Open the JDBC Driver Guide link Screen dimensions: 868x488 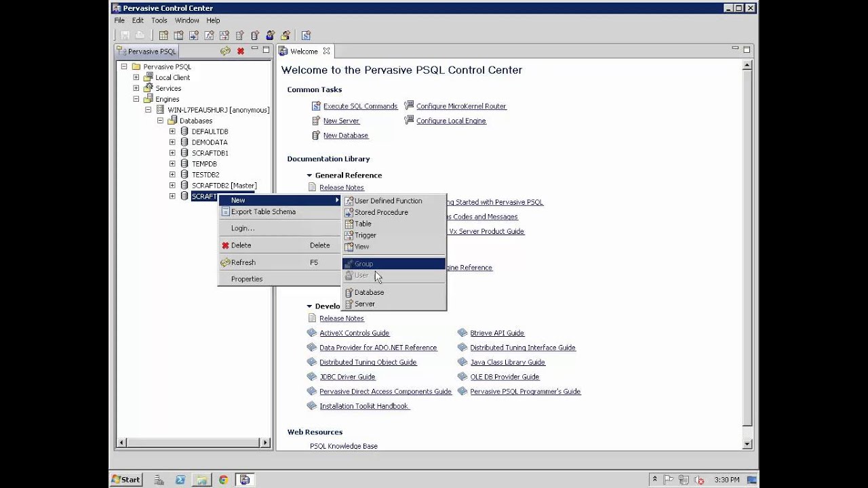tap(347, 377)
